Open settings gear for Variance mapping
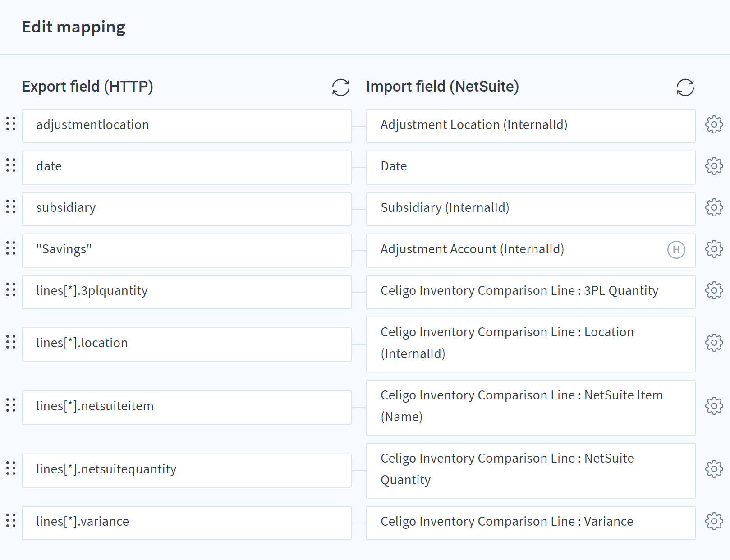The image size is (730, 560). 714,521
